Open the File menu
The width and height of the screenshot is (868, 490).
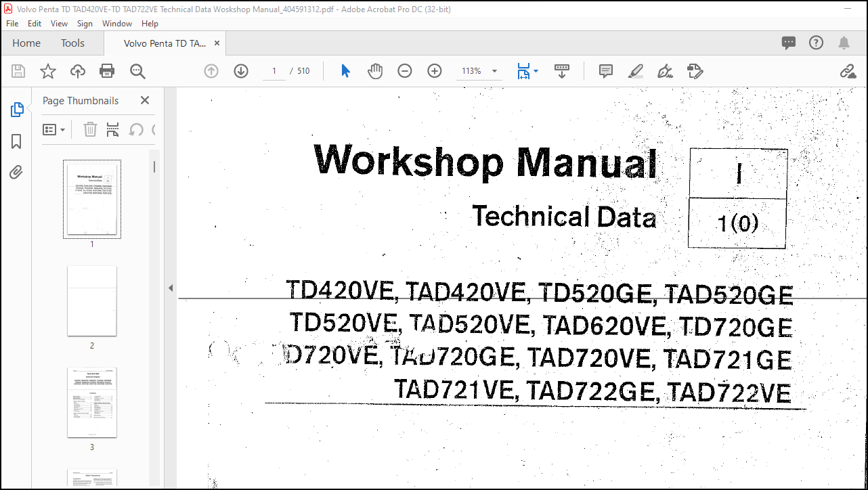pyautogui.click(x=12, y=23)
